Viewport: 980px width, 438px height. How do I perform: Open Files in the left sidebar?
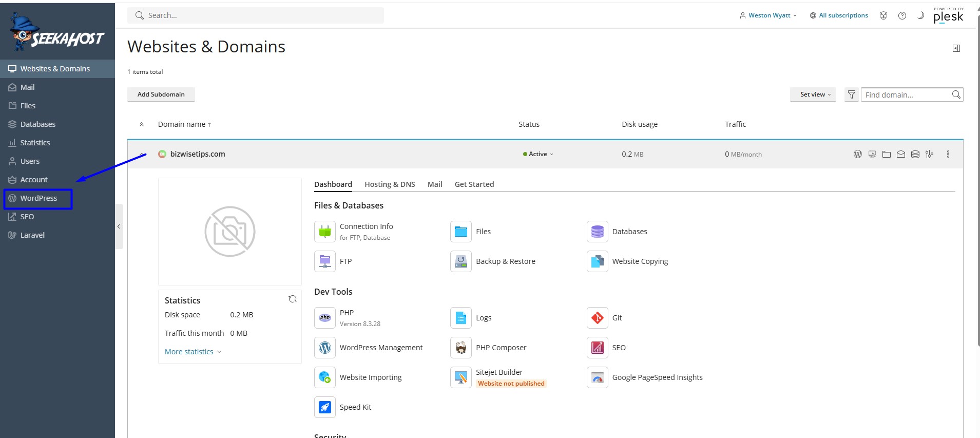coord(57,106)
